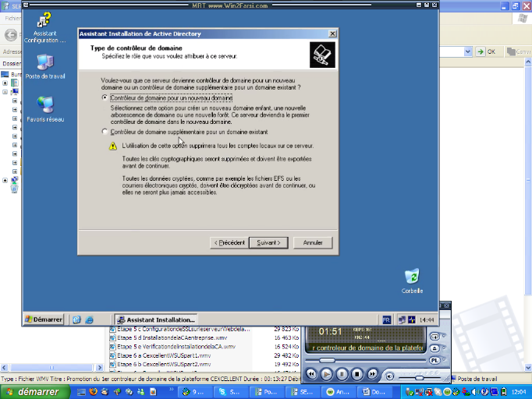Click the battery icon in host system tray
532x399 pixels.
[x=504, y=392]
